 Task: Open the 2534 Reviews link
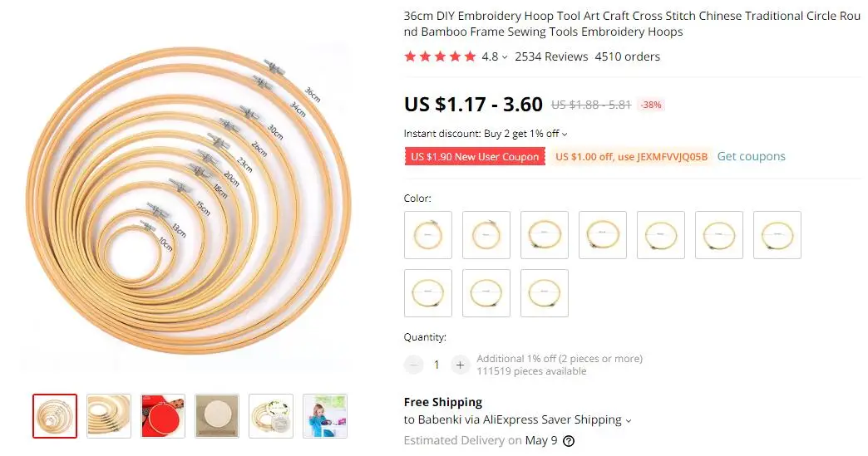click(551, 56)
